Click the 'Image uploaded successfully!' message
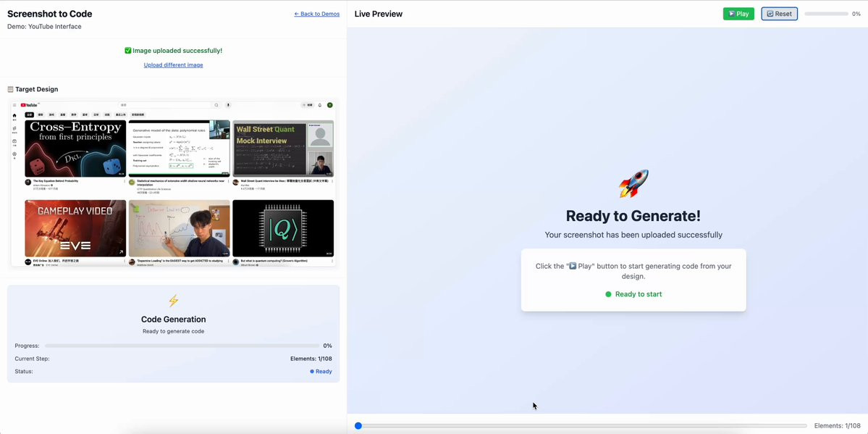Image resolution: width=868 pixels, height=434 pixels. pyautogui.click(x=177, y=51)
